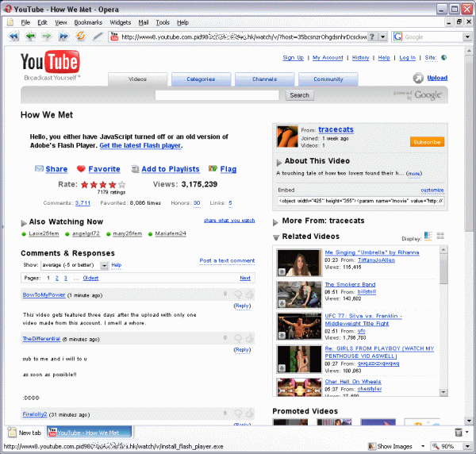Click the Opera rewind navigation button

pos(13,37)
